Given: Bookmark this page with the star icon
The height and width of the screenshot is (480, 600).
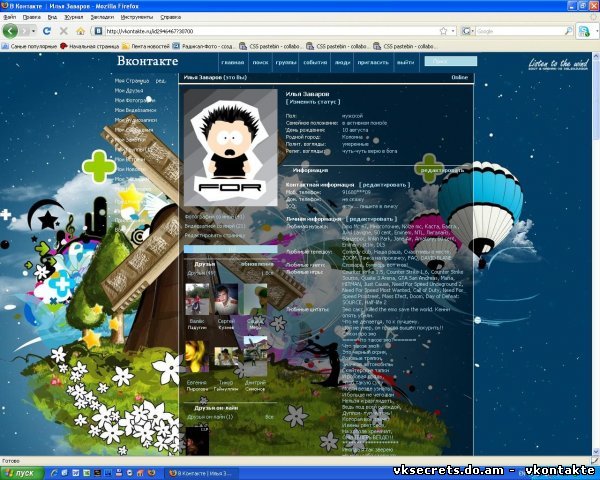Looking at the screenshot, I should pos(443,31).
